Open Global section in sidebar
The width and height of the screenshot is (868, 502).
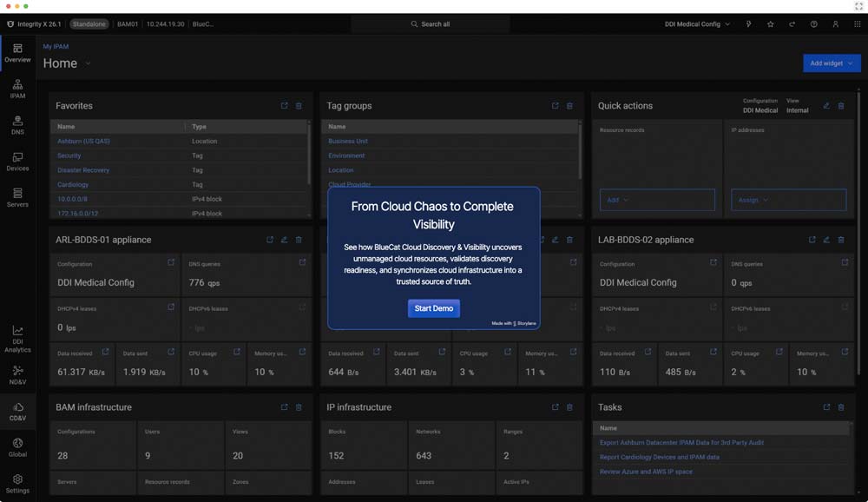[17, 447]
